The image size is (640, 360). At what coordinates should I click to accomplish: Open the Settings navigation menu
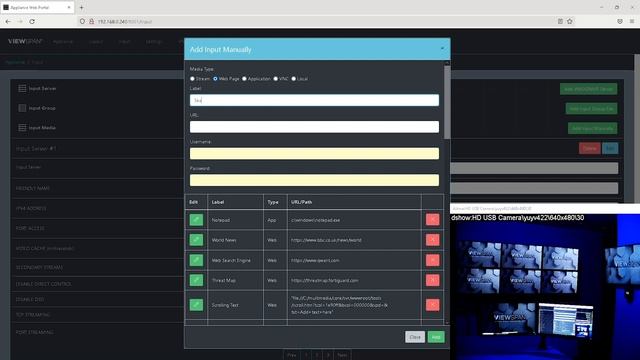coord(154,42)
